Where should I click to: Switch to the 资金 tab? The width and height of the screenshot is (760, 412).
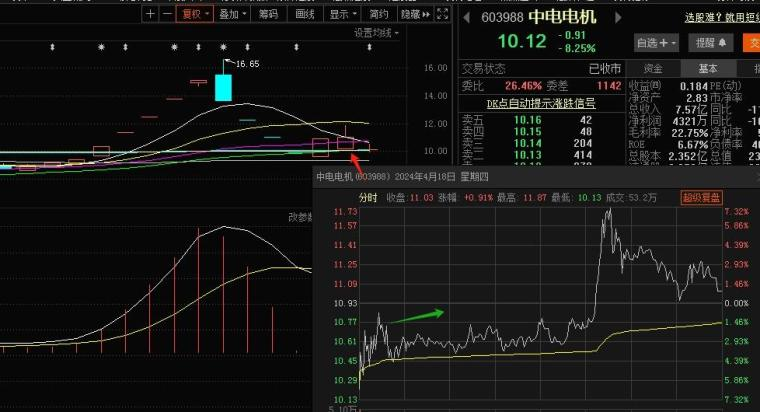point(652,68)
